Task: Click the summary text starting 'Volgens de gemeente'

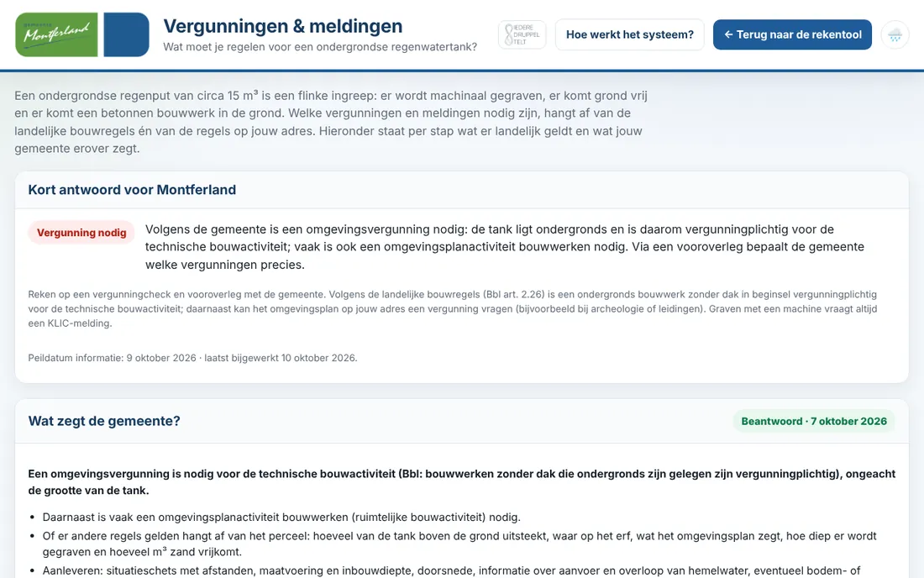Action: point(505,247)
